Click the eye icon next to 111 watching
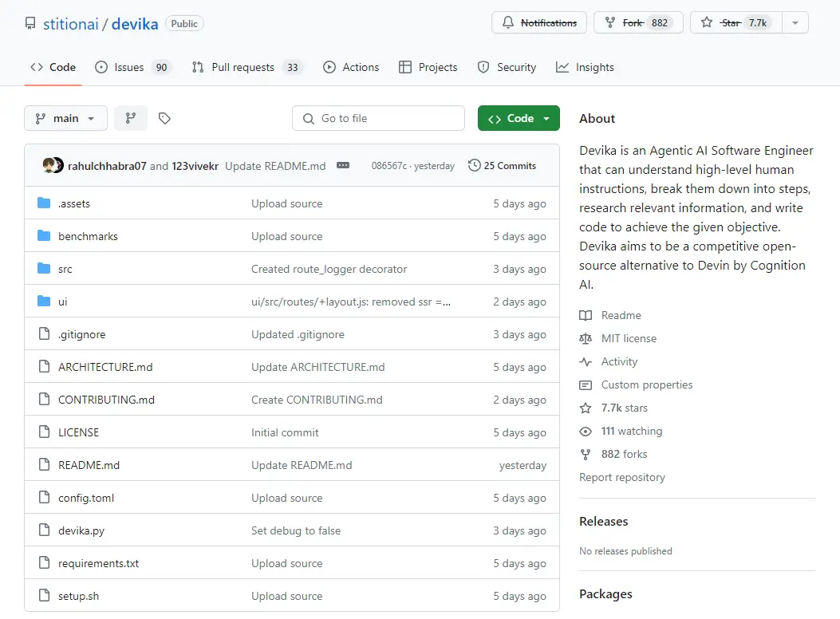Viewport: 840px width, 619px height. point(586,431)
